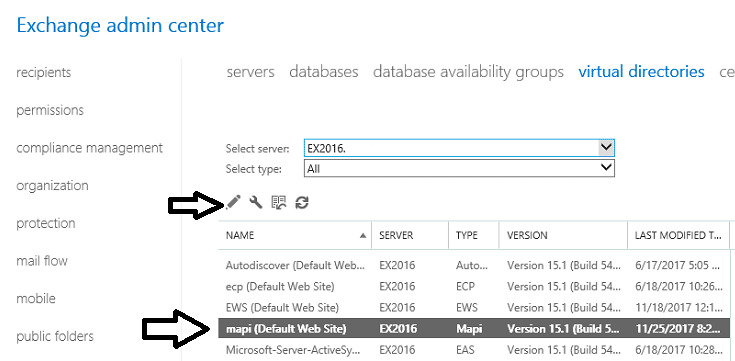Select mapi (Default Web Site) row

(474, 329)
